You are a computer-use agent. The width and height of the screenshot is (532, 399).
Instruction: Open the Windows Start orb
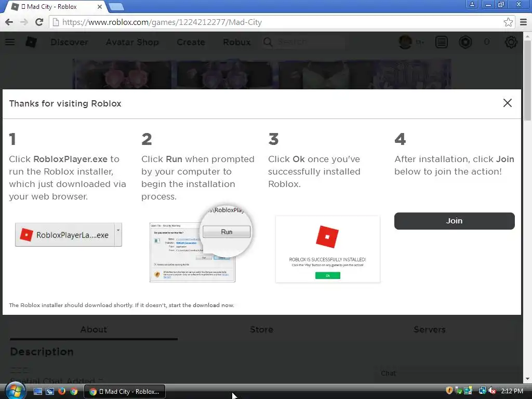15,391
